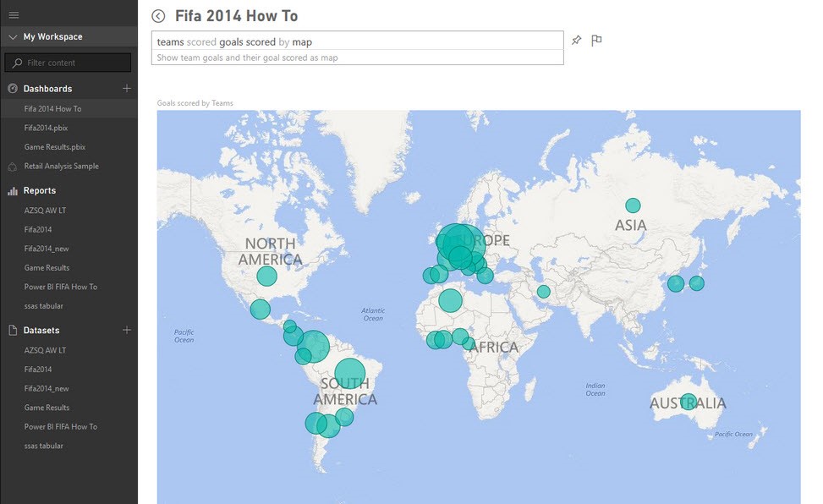The image size is (823, 504).
Task: Open the Fifa2014.pbix dashboard
Action: coord(46,128)
